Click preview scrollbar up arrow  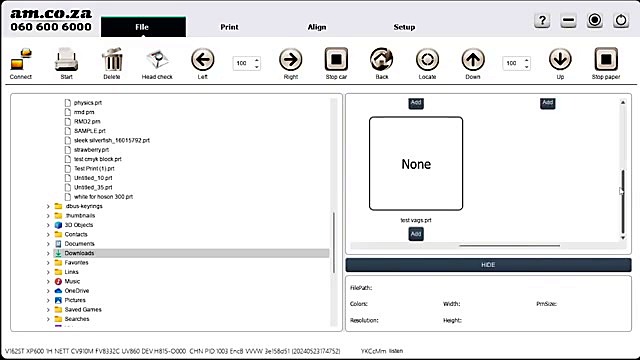coord(623,102)
